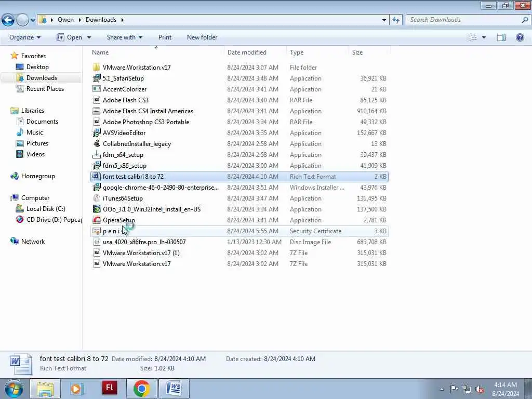Open the Share with menu
The image size is (532, 399).
pos(125,37)
